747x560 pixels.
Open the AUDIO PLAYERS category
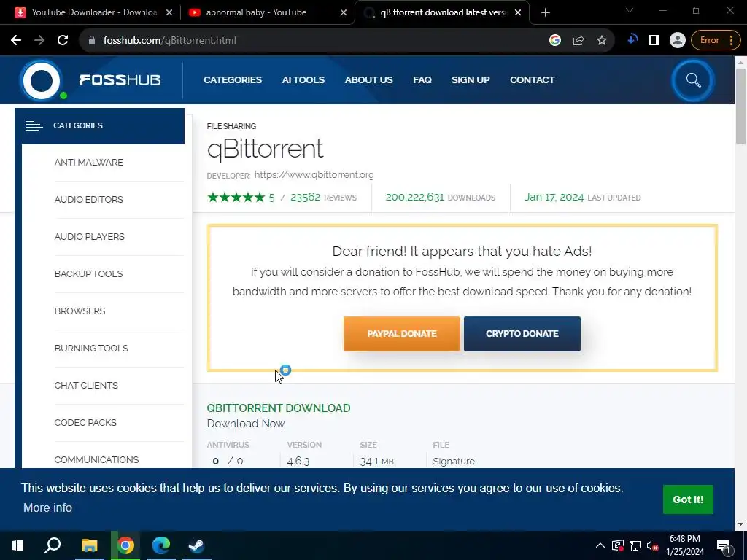click(x=90, y=237)
